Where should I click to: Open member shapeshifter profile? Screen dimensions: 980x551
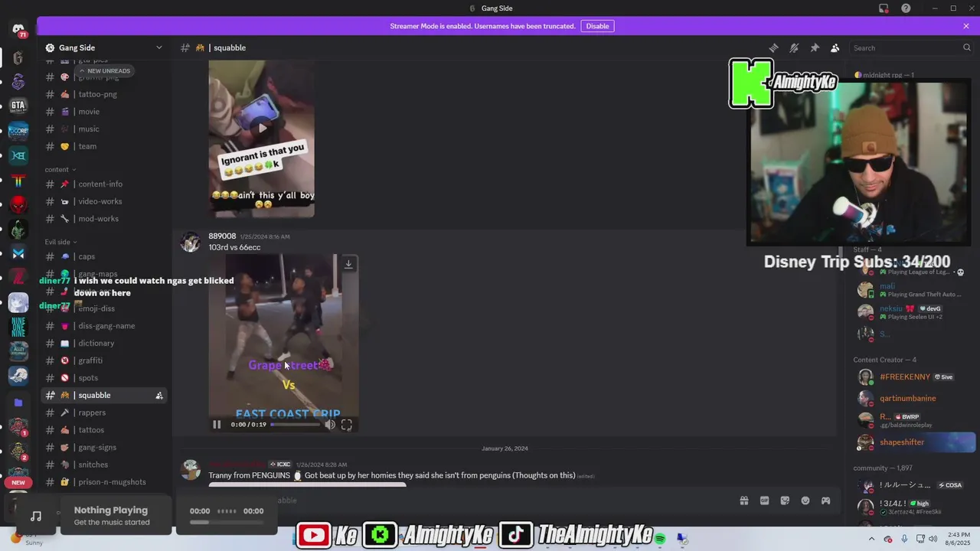click(913, 442)
